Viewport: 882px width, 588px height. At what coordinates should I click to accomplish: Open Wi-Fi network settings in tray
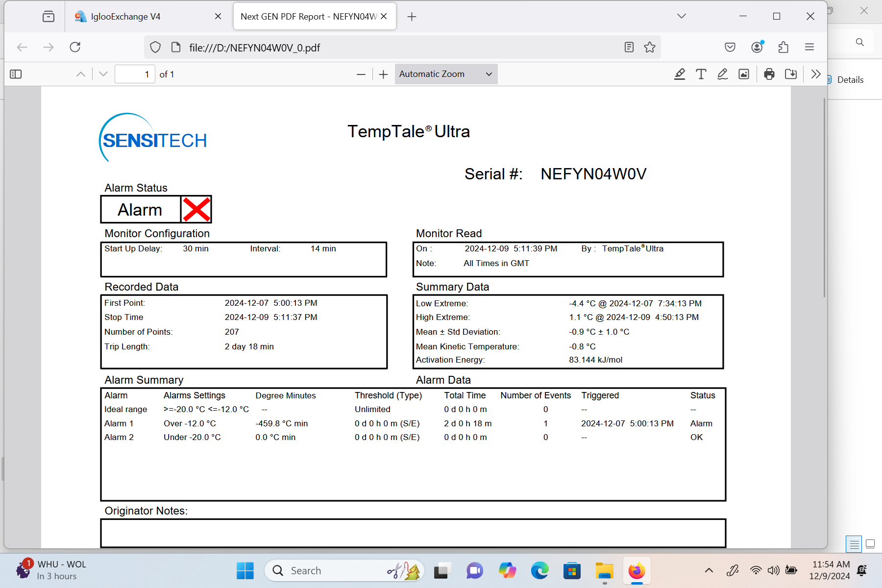[x=756, y=570]
